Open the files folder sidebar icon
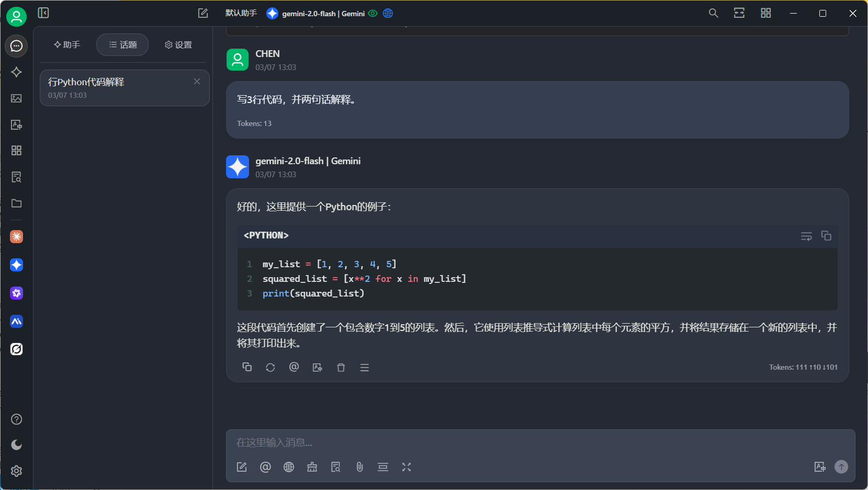Viewport: 868px width, 490px height. 16,203
